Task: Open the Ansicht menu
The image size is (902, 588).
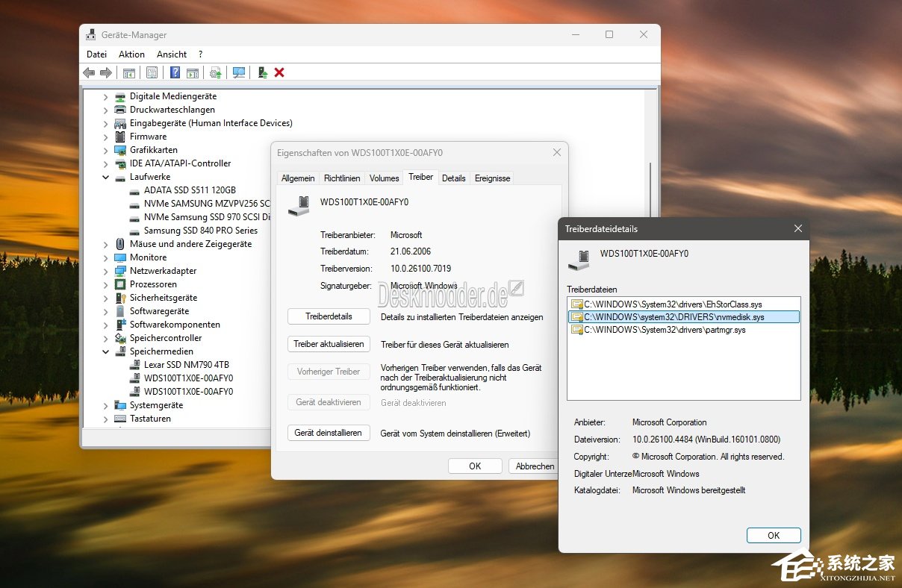Action: pyautogui.click(x=171, y=54)
